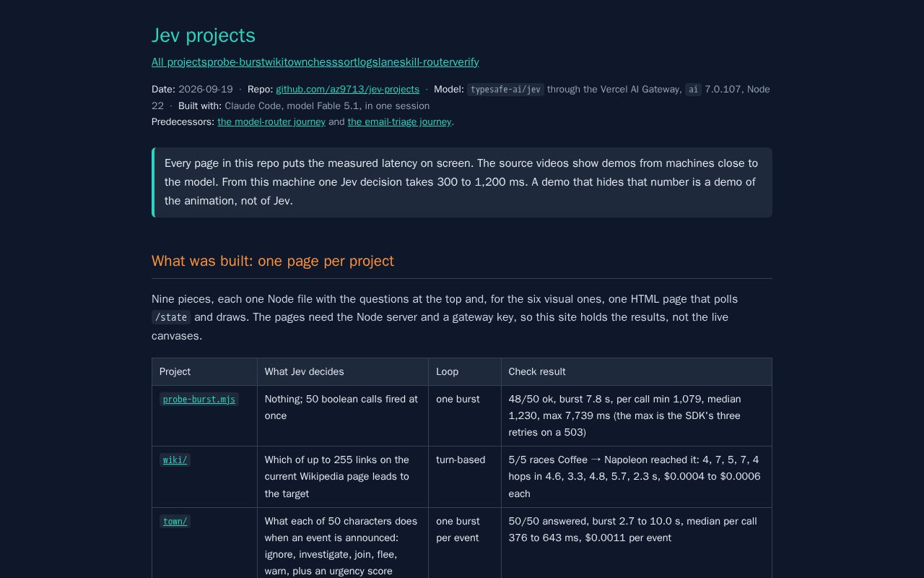Image resolution: width=924 pixels, height=578 pixels.
Task: Follow the email-triage journey link
Action: (399, 122)
